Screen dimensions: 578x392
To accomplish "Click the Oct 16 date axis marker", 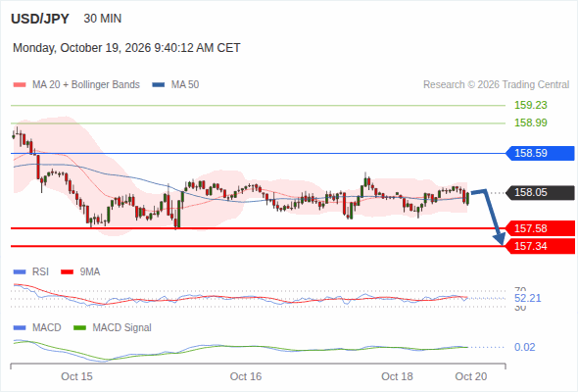I will click(246, 376).
